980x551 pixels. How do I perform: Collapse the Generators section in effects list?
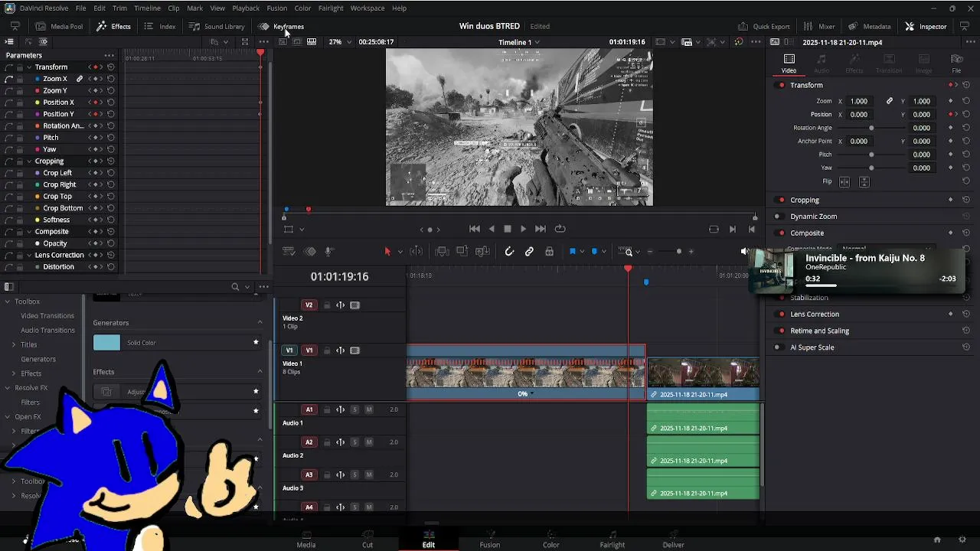click(x=260, y=323)
